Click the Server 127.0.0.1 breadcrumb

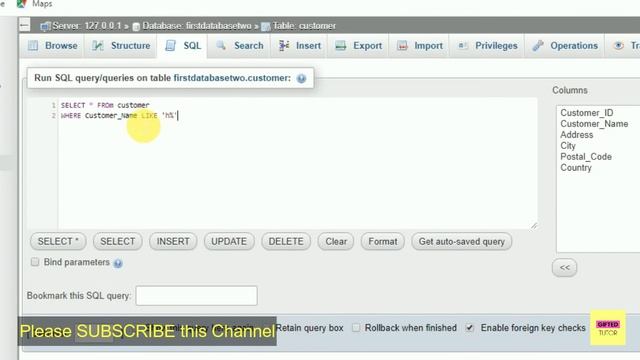tap(87, 26)
